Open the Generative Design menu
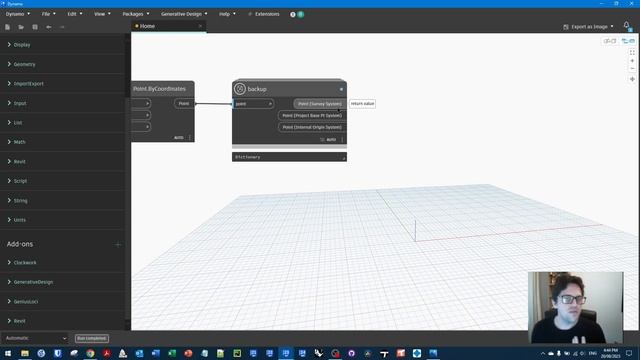 184,14
